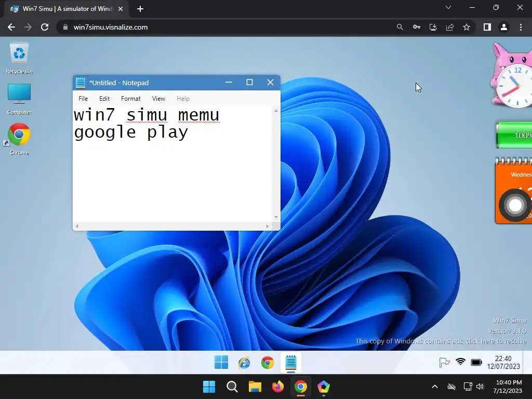This screenshot has height=399, width=532.
Task: Click the orange calendar gadget
Action: [x=513, y=190]
